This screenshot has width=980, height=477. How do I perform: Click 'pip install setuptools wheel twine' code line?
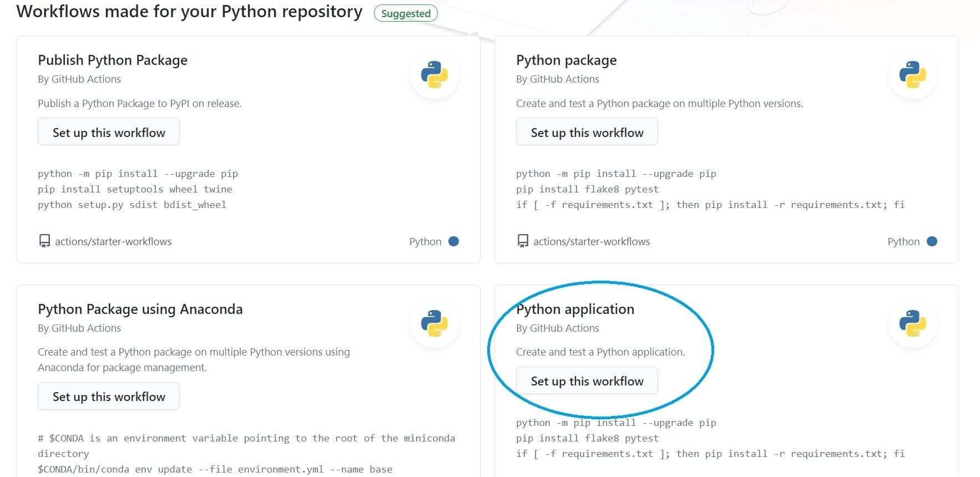tap(135, 189)
